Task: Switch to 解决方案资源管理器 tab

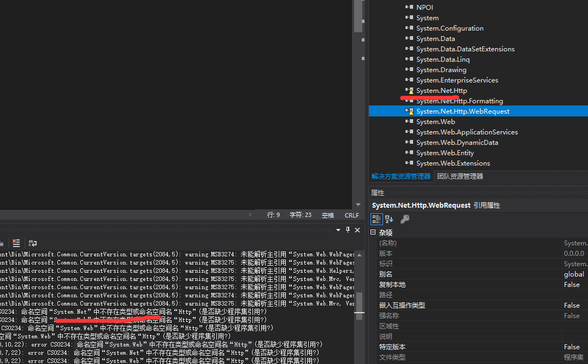Action: 401,177
